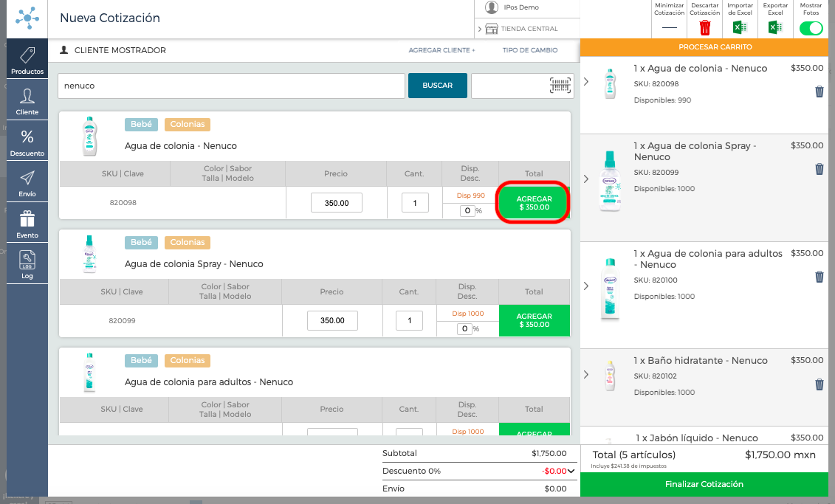Click the Cliente Mostrador person icon
Image resolution: width=835 pixels, height=504 pixels.
(64, 50)
